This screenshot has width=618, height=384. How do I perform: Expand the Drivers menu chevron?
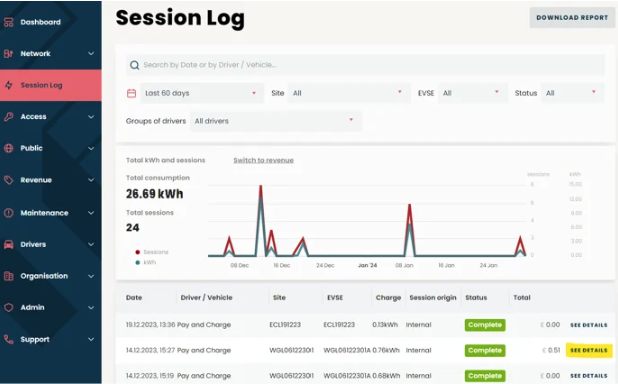91,244
